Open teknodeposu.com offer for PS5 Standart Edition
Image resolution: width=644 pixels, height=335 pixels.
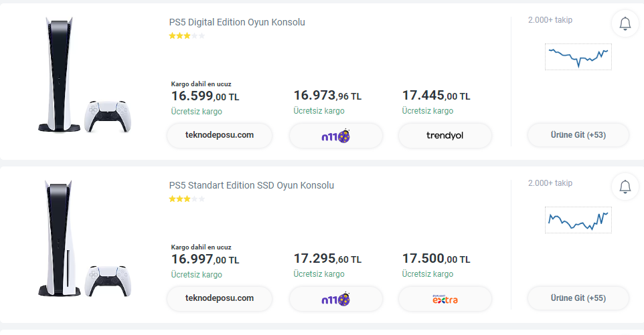tap(220, 298)
